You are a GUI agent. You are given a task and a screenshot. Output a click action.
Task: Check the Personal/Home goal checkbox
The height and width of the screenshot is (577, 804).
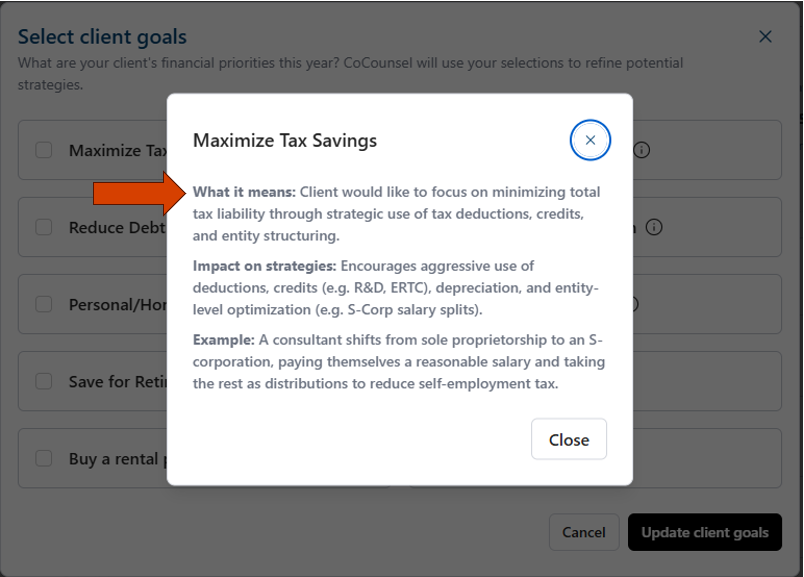(44, 304)
